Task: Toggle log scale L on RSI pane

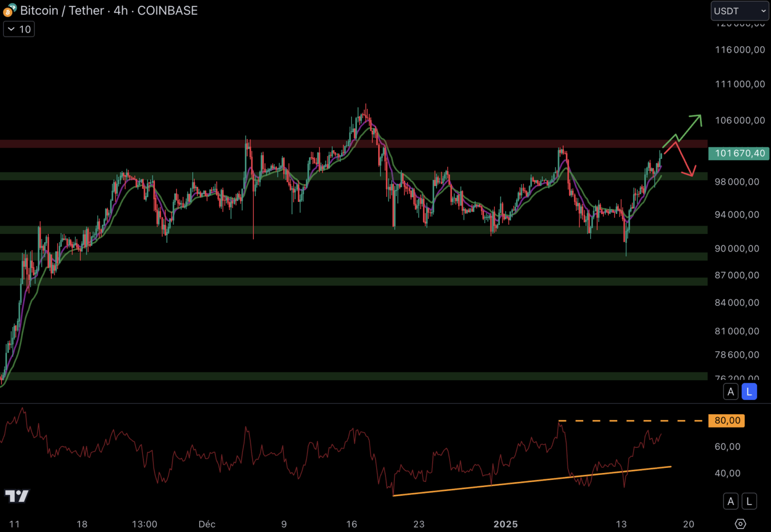Action: click(x=749, y=501)
